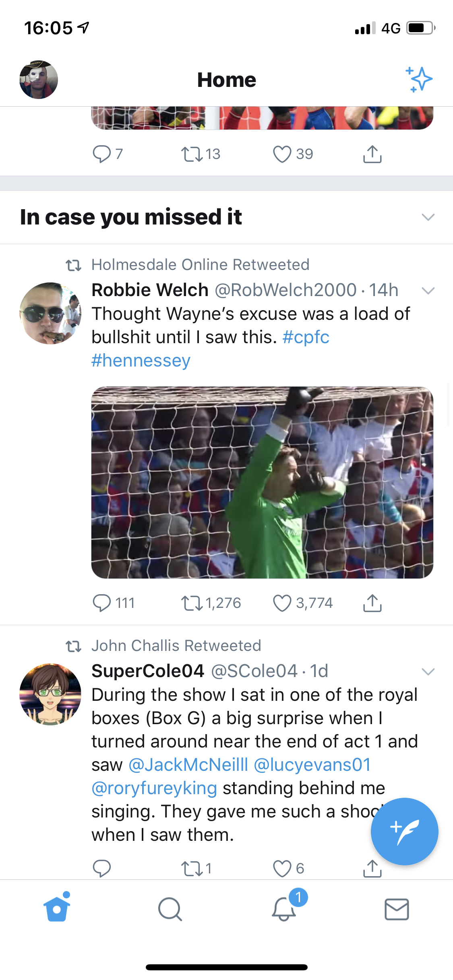Tap the #hennessey hashtag
453x980 pixels.
141,360
